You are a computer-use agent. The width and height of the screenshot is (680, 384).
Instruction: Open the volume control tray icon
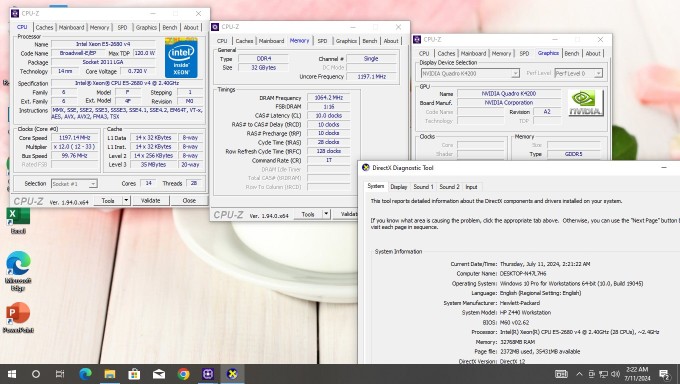pos(615,374)
